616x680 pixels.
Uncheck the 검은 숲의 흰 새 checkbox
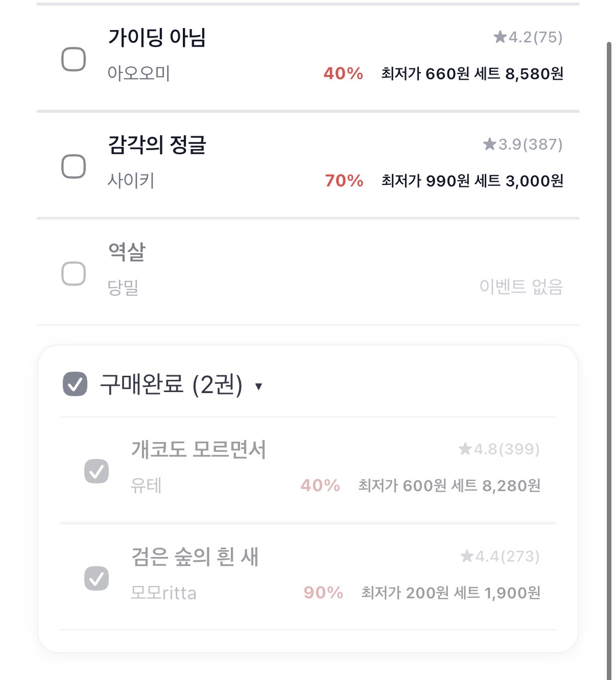(97, 578)
